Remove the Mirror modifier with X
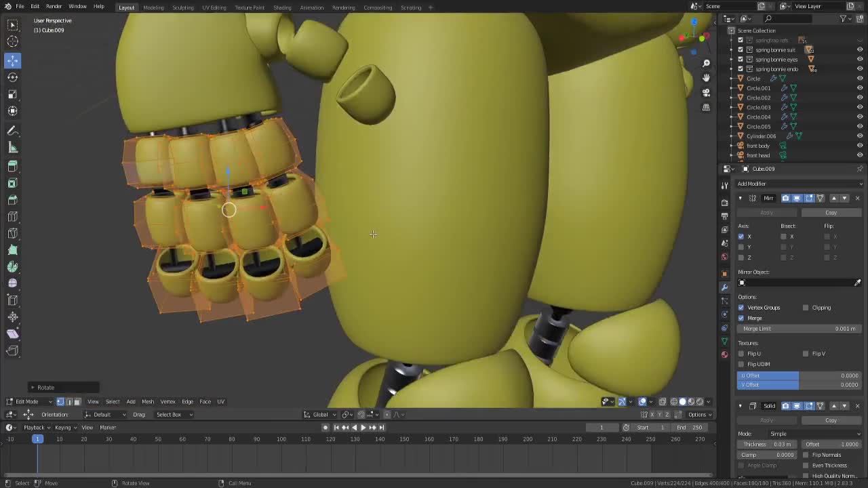Viewport: 868px width, 488px height. (857, 198)
